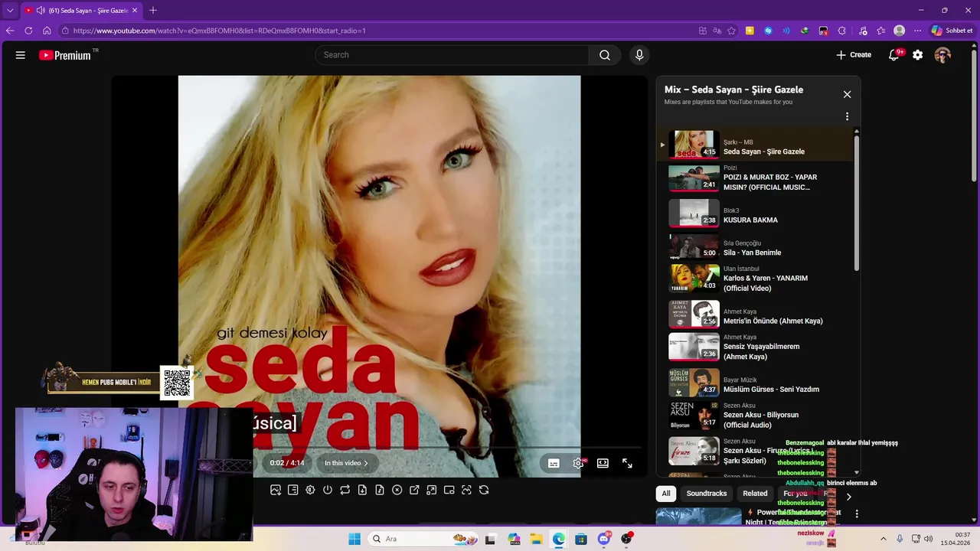The height and width of the screenshot is (551, 980).
Task: Open the browser extensions puzzle icon
Action: (x=841, y=31)
